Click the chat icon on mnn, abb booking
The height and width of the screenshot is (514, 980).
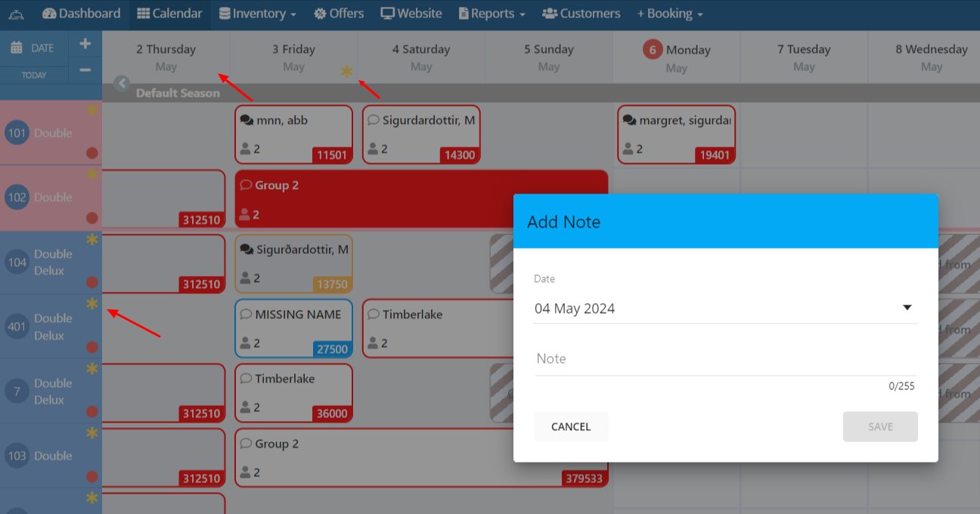pyautogui.click(x=247, y=120)
